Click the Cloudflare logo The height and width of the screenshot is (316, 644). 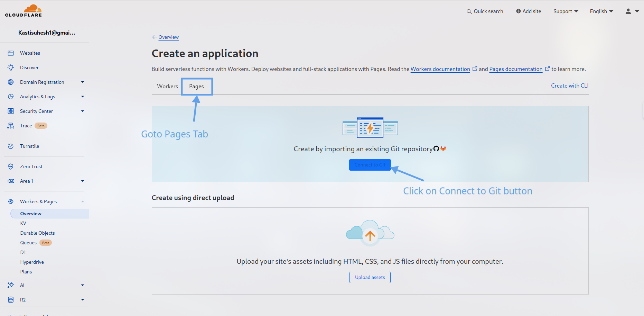pos(24,10)
